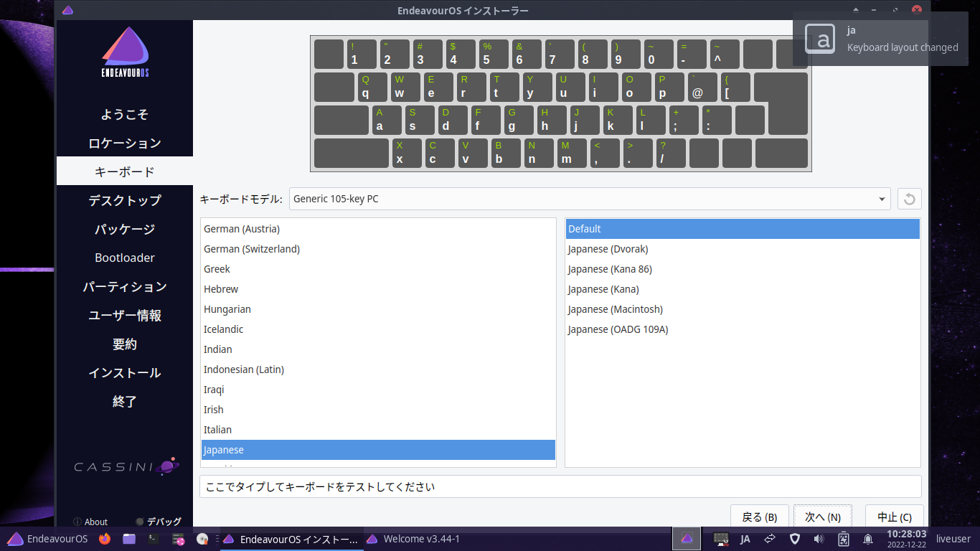The width and height of the screenshot is (980, 551).
Task: Select Japanese (Kana 86) variant
Action: [x=743, y=269]
